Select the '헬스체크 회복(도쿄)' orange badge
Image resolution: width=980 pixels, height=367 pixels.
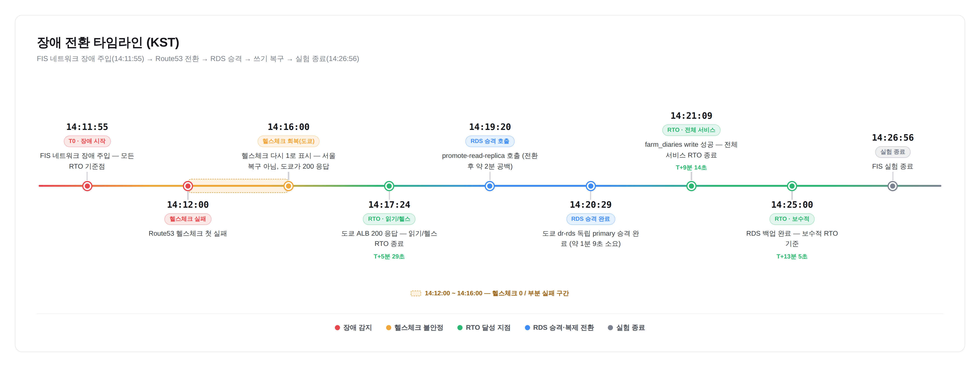288,141
